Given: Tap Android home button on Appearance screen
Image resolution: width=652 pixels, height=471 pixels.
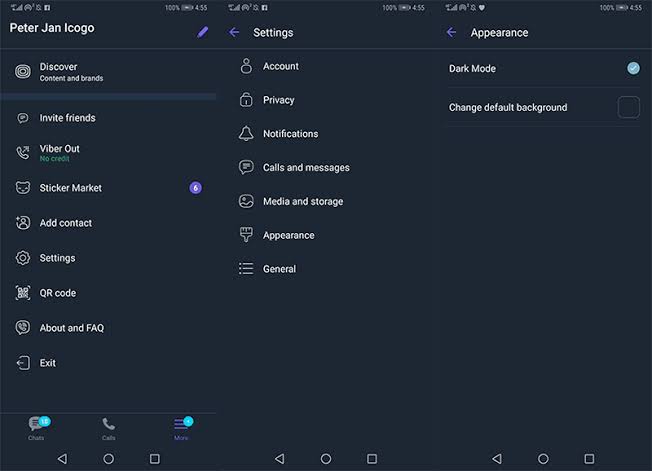Looking at the screenshot, I should pyautogui.click(x=543, y=459).
